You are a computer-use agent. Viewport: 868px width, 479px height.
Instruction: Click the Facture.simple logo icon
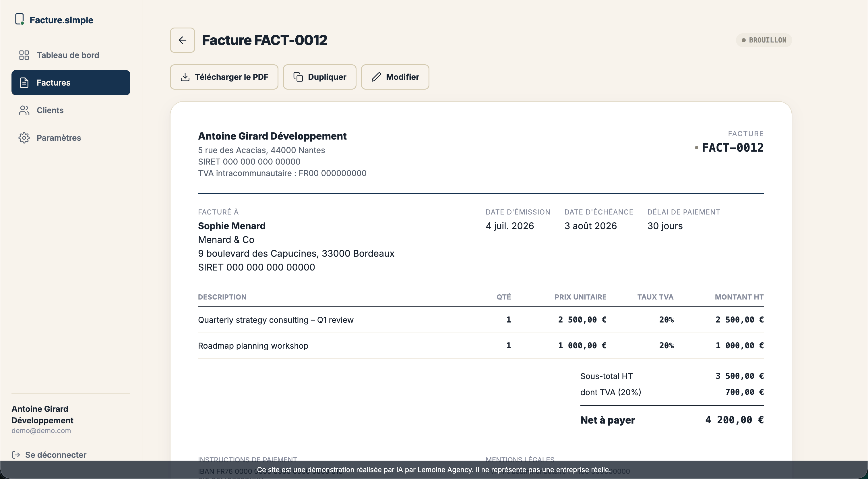20,19
